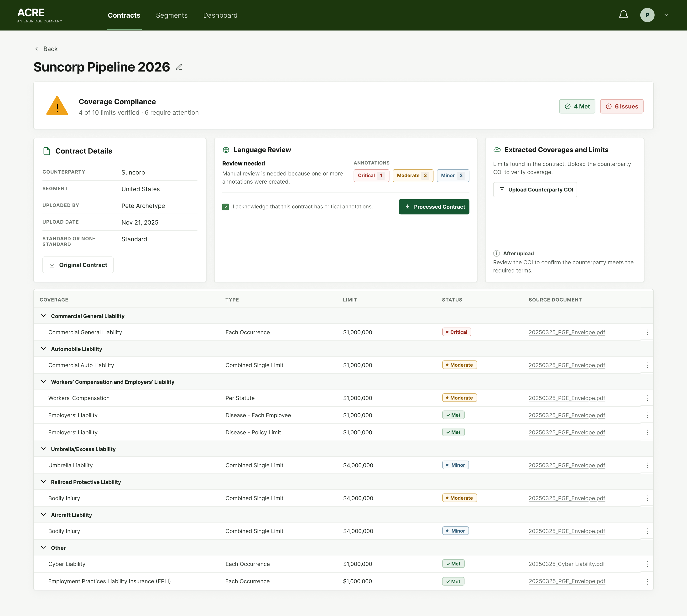Click the $4,000,000 limit for Umbrella Liability
The width and height of the screenshot is (687, 616).
pyautogui.click(x=358, y=465)
